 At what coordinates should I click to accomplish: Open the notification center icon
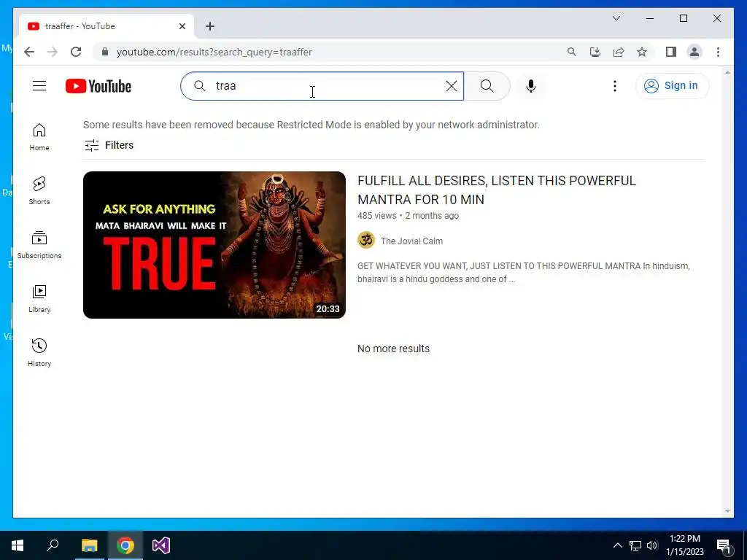pyautogui.click(x=724, y=545)
